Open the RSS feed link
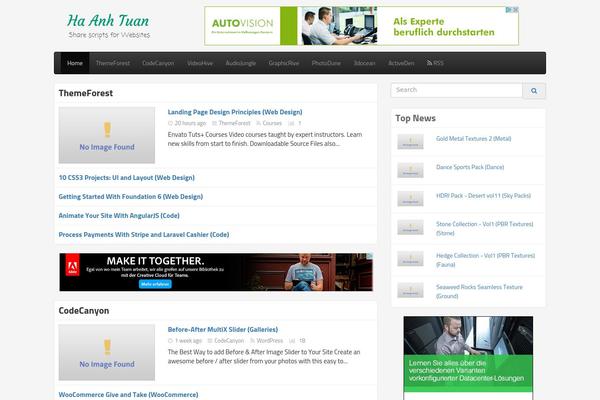This screenshot has height=400, width=600. pyautogui.click(x=435, y=63)
